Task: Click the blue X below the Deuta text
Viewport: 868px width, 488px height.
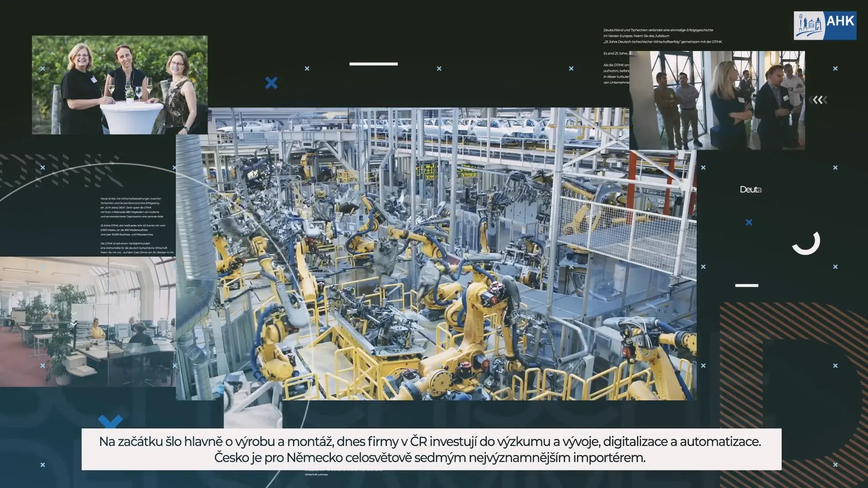Action: (749, 222)
